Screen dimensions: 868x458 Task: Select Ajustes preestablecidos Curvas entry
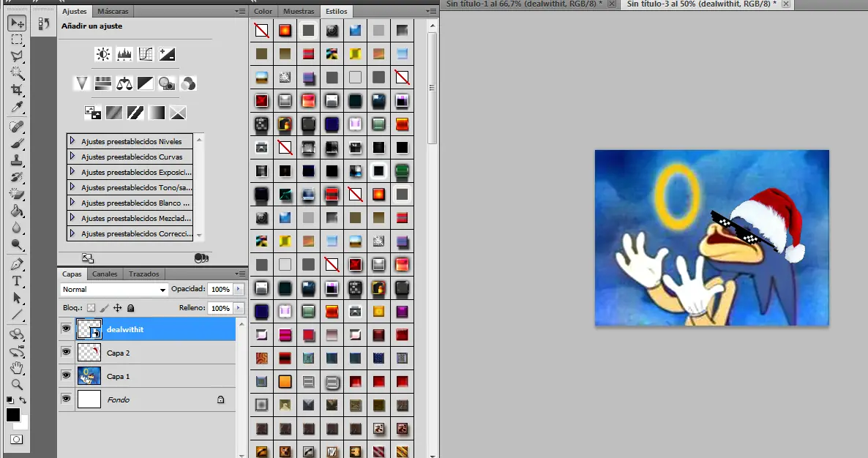coord(132,157)
